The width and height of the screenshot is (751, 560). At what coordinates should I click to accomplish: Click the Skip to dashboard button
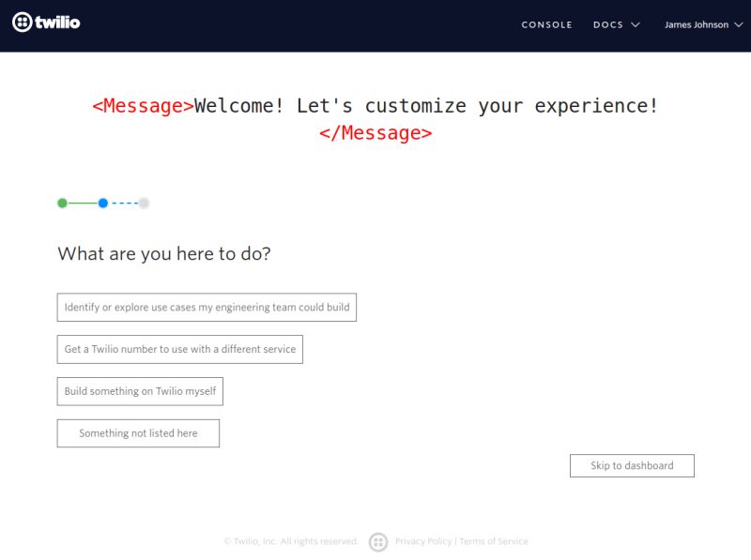click(x=632, y=465)
